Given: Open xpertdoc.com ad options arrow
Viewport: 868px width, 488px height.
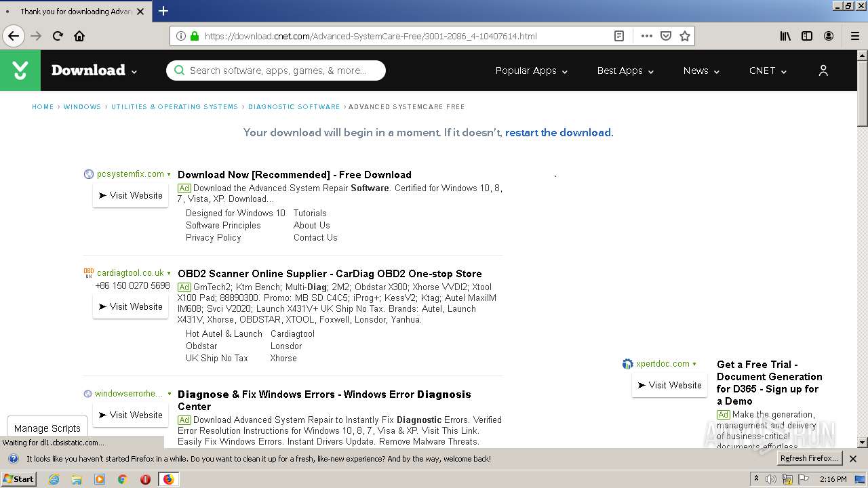Looking at the screenshot, I should [x=694, y=364].
